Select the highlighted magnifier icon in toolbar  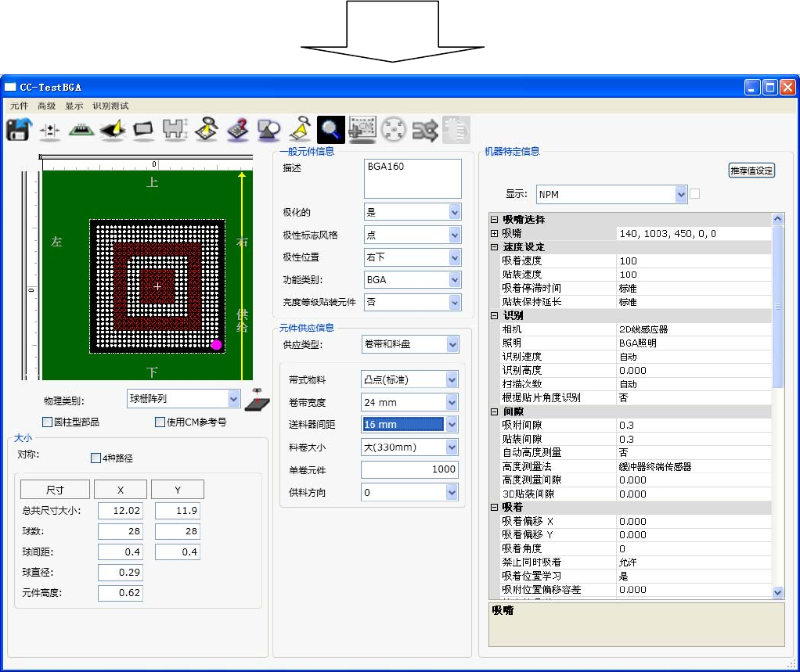(331, 130)
